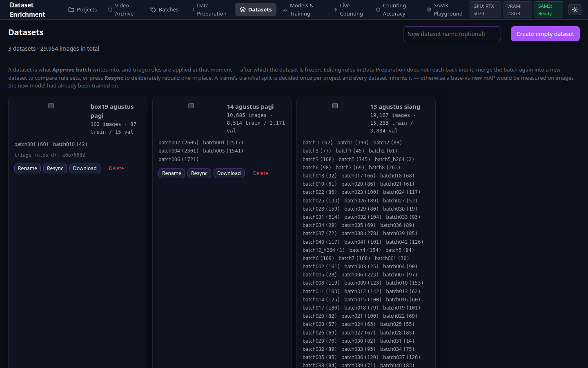Toggle light theme with sun icon
Viewport: 588px width, 368px height.
[575, 9]
